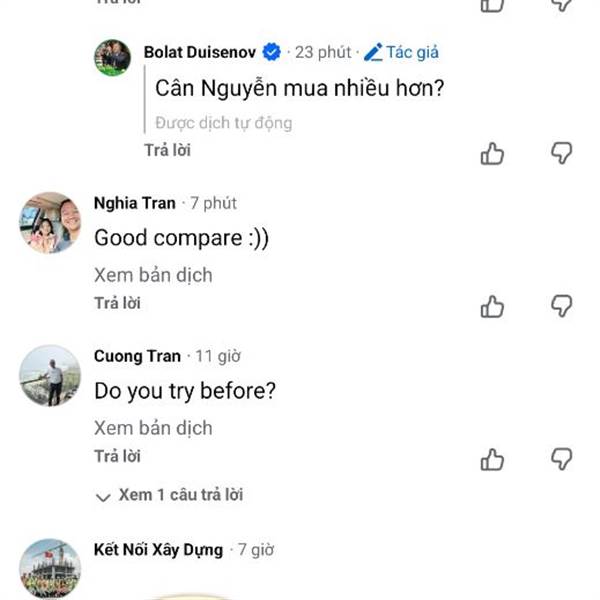Like Nghia Tran's "Good compare" comment
The width and height of the screenshot is (600, 600).
click(x=492, y=306)
